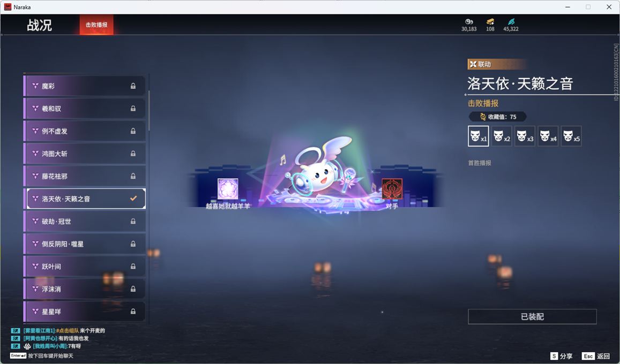Click the teal feather currency icon
620x364 pixels.
pyautogui.click(x=511, y=22)
